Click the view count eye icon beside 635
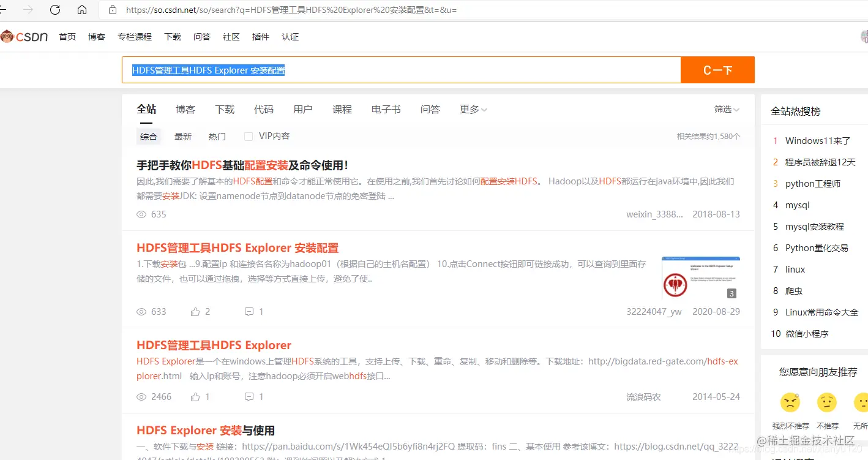Viewport: 868px width, 460px height. coord(141,214)
